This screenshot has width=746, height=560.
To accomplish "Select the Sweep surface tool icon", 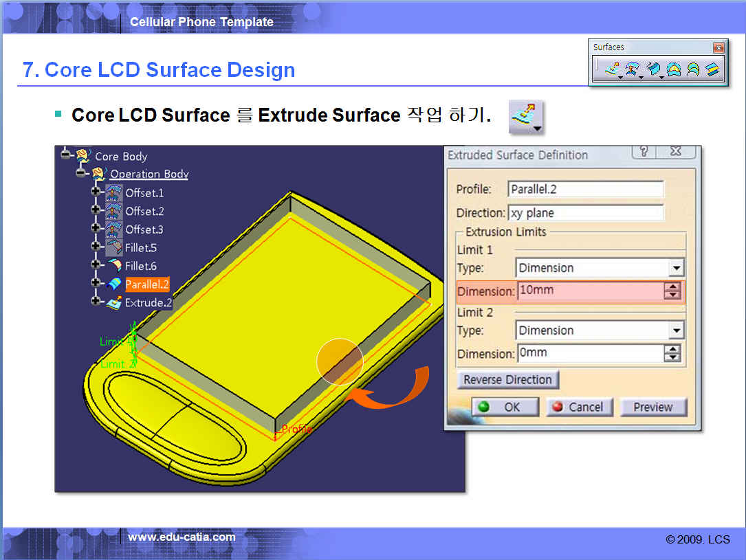I will coord(653,69).
